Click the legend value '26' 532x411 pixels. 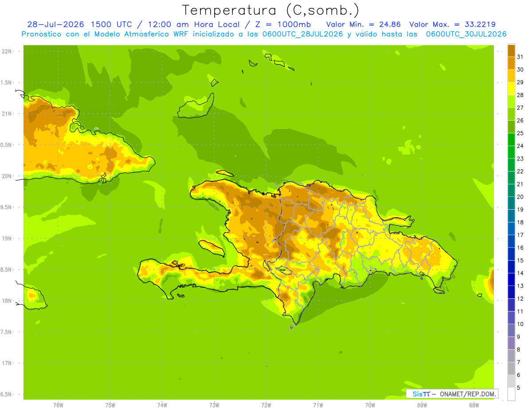click(520, 121)
